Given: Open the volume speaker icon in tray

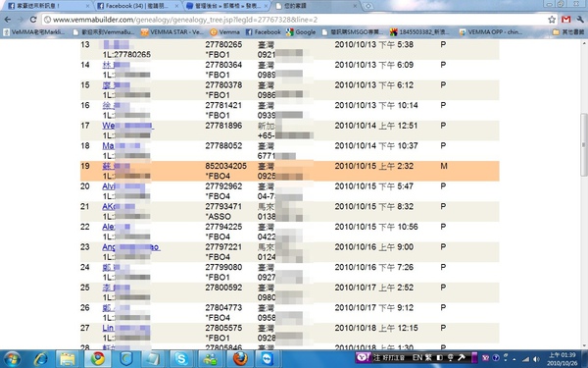Looking at the screenshot, I should (x=537, y=359).
